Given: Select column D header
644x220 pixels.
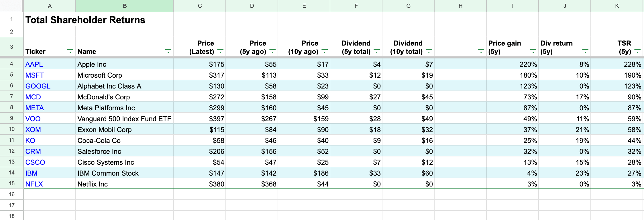Looking at the screenshot, I should point(252,6).
